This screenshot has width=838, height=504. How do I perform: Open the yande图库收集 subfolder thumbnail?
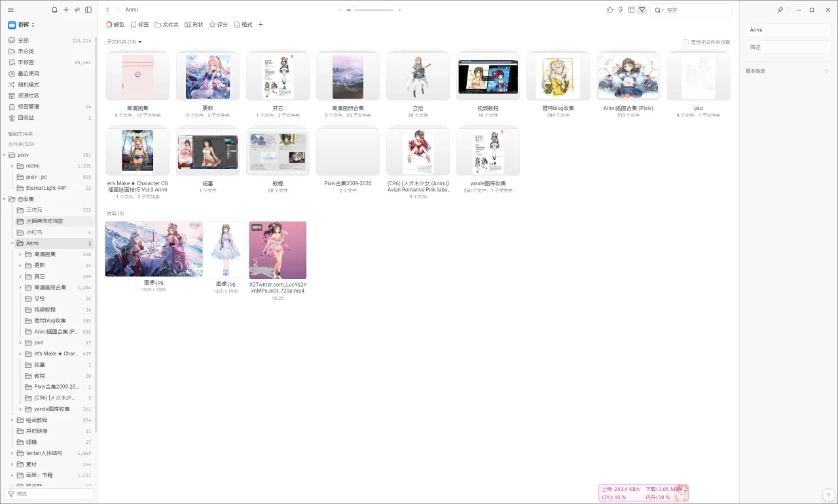tap(488, 153)
